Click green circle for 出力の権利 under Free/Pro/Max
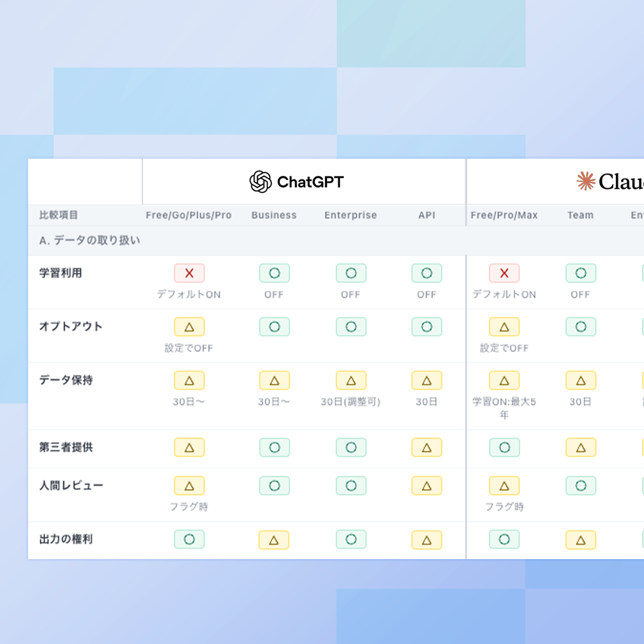The height and width of the screenshot is (644, 644). tap(504, 539)
